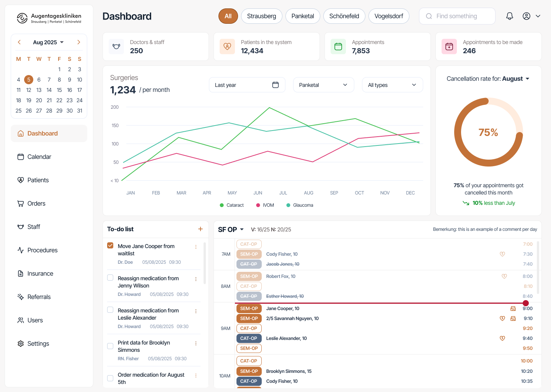The image size is (551, 392).
Task: Click the 9AM current time marker dot
Action: [x=526, y=303]
